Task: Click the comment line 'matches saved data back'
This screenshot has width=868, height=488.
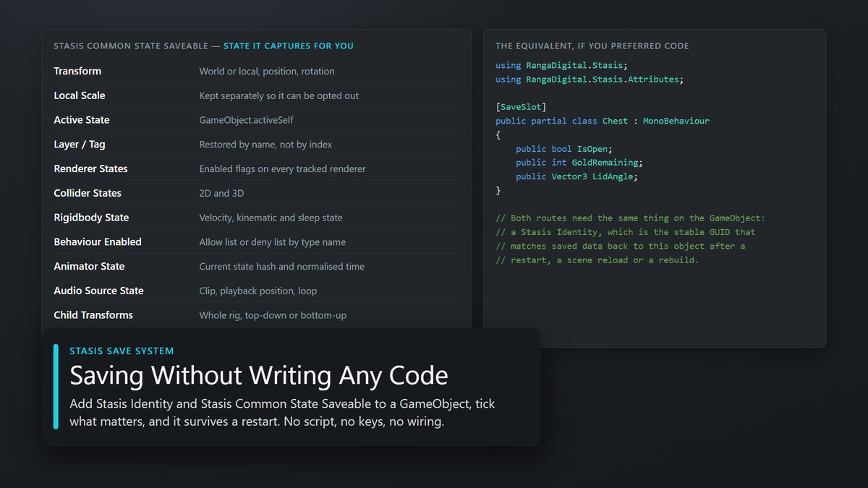Action: tap(620, 246)
